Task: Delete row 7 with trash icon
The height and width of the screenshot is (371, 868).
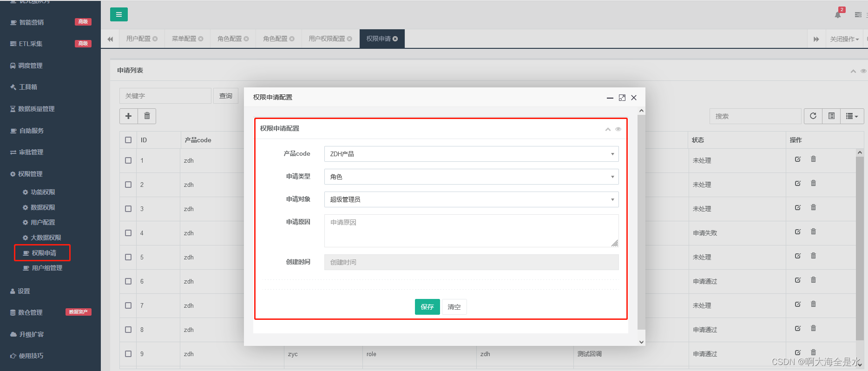Action: pos(813,304)
